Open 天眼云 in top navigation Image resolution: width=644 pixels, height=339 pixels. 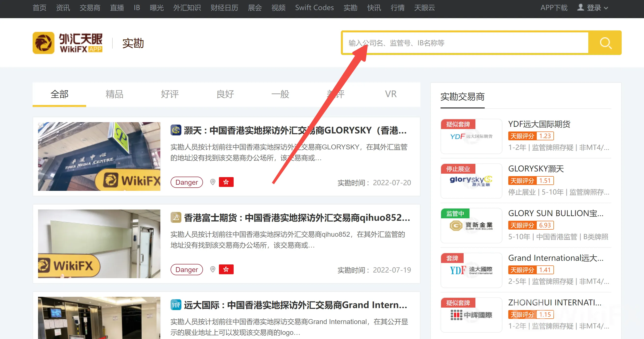coord(425,8)
